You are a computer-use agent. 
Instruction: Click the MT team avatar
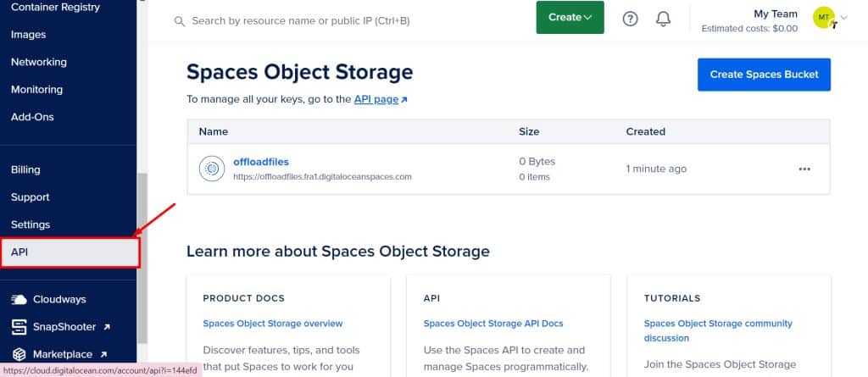[824, 18]
